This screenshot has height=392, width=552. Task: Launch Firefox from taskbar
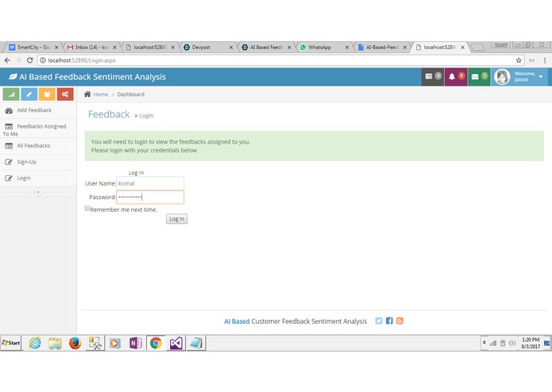coord(75,343)
